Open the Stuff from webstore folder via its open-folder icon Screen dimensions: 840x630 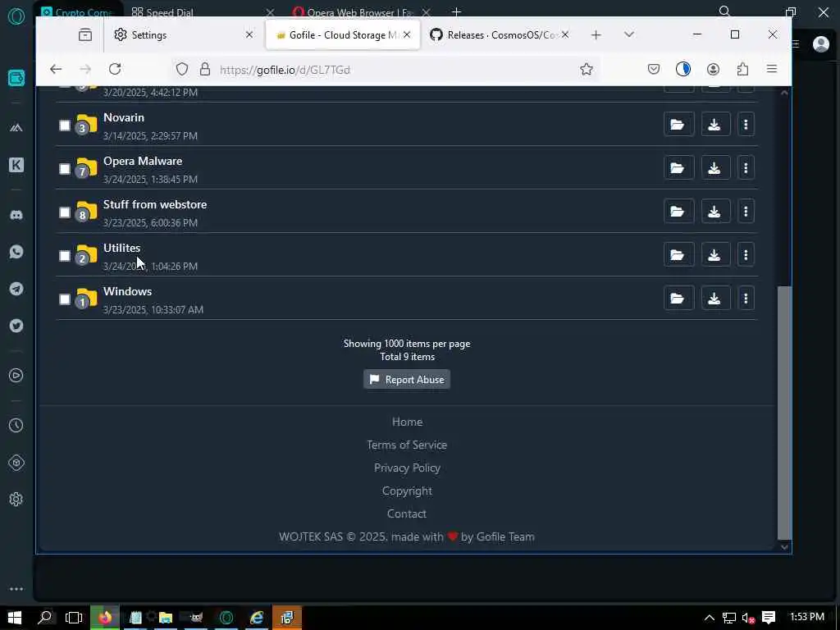click(678, 212)
